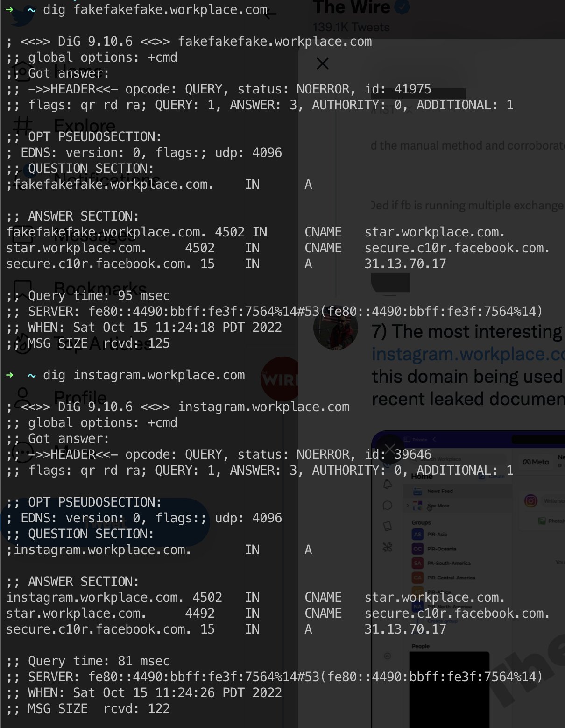Open the Bookmarks sidebar label
Screen dimensions: 565x728
[100, 290]
